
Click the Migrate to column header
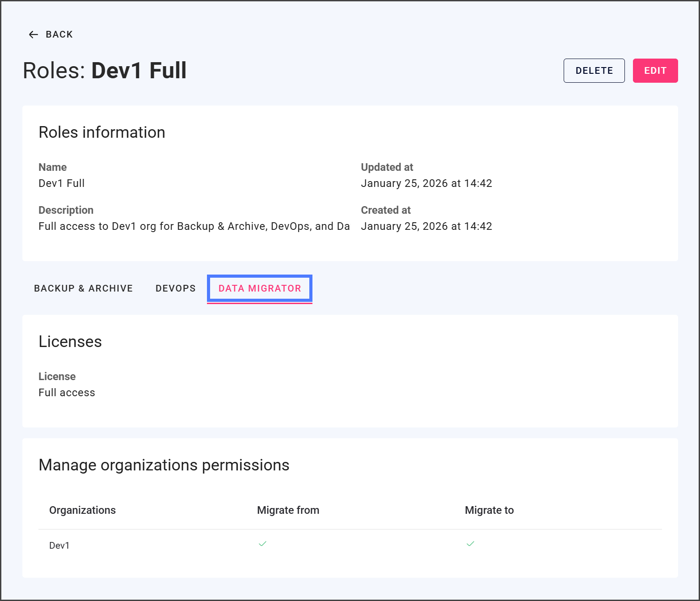coord(489,510)
